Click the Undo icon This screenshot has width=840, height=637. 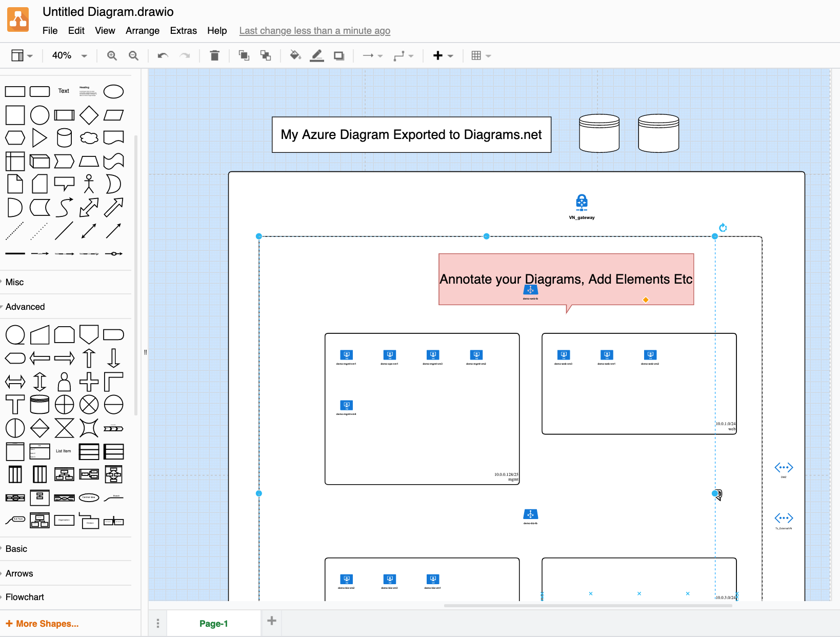[x=162, y=55]
